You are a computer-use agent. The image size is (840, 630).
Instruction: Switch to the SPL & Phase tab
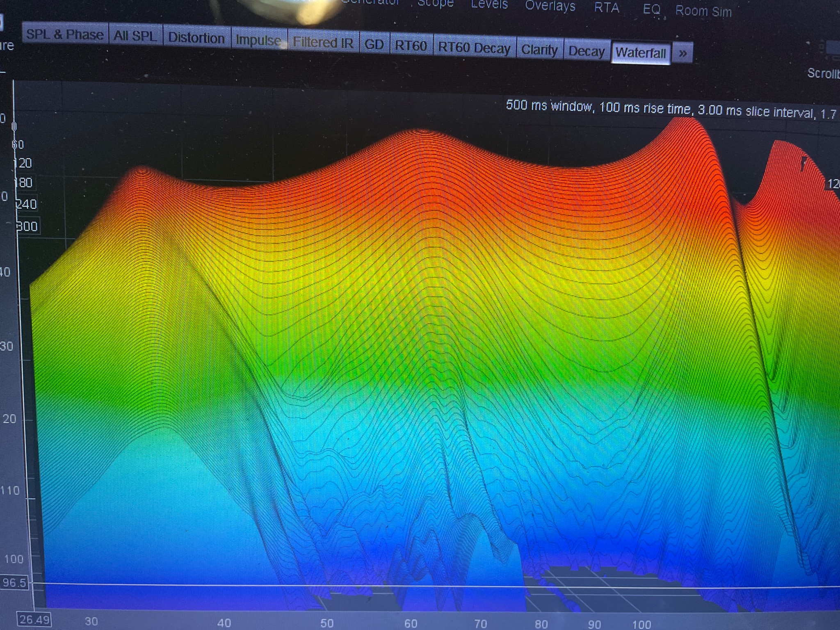[x=65, y=34]
